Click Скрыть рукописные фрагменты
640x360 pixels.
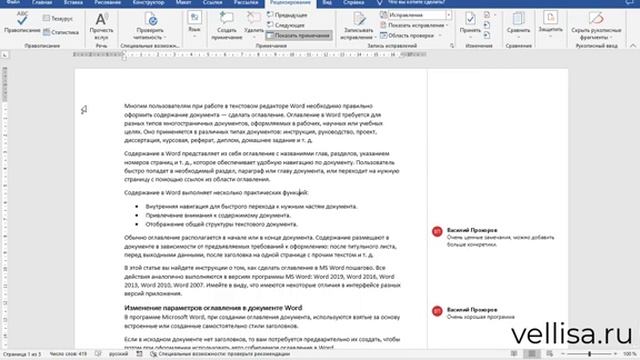[x=596, y=26]
